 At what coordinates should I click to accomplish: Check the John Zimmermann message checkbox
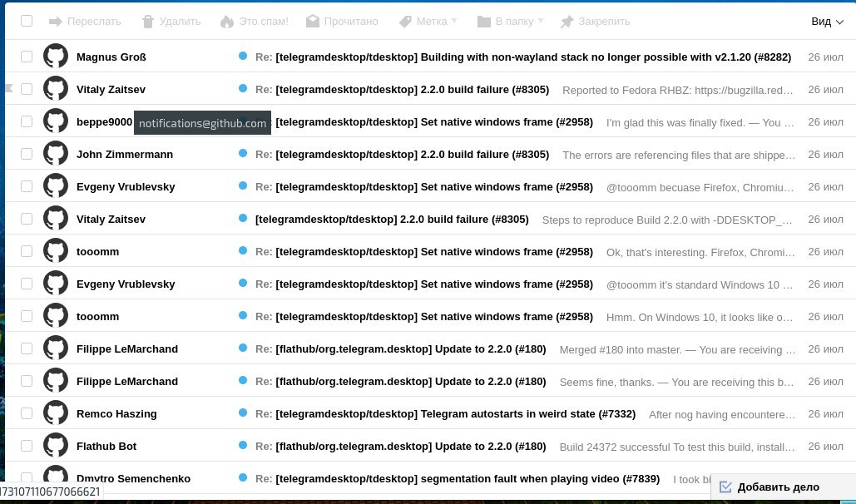[x=27, y=154]
